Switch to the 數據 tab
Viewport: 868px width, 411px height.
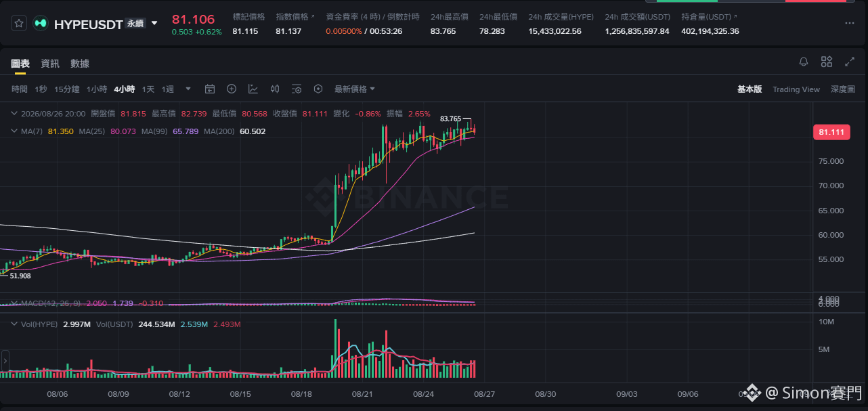[80, 64]
